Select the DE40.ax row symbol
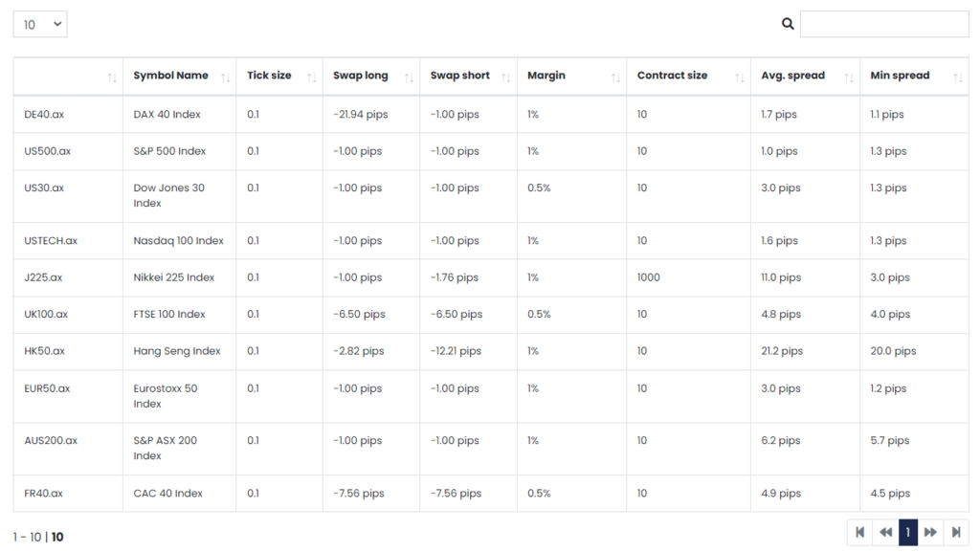This screenshot has width=980, height=552. pyautogui.click(x=44, y=114)
